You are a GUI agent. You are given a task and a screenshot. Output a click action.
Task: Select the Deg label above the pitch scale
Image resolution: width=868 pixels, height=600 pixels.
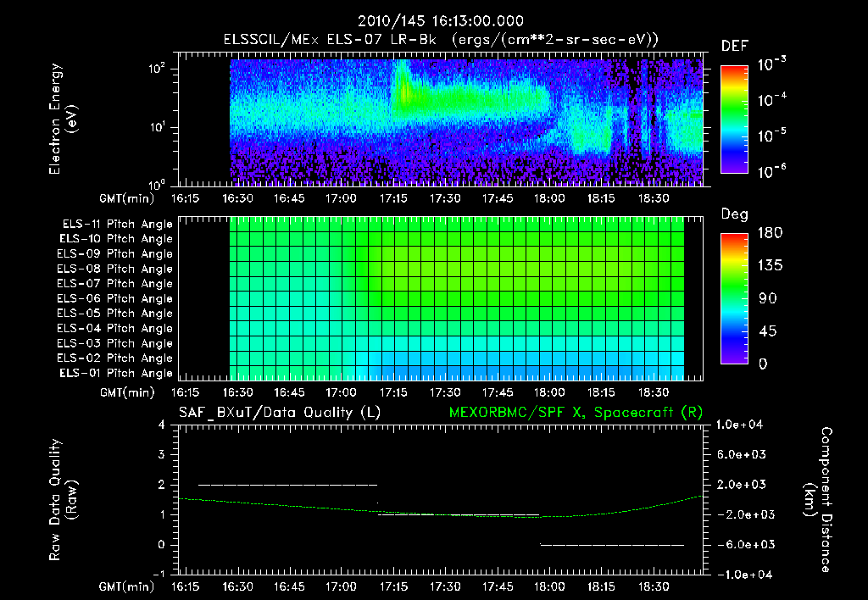coord(735,214)
